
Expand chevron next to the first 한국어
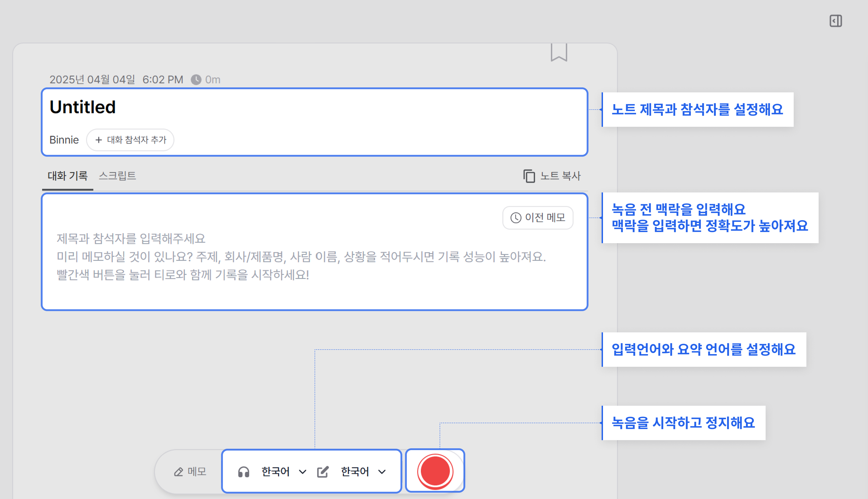click(x=302, y=472)
